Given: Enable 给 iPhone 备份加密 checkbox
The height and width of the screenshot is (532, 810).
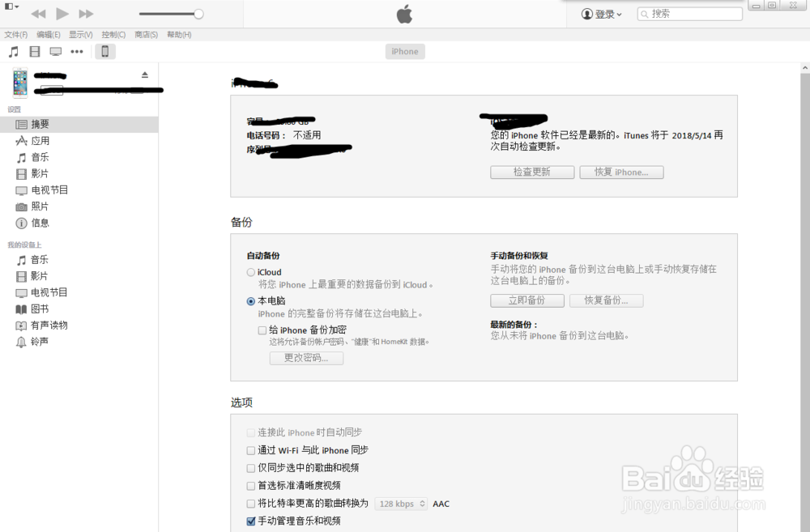Looking at the screenshot, I should [x=262, y=330].
